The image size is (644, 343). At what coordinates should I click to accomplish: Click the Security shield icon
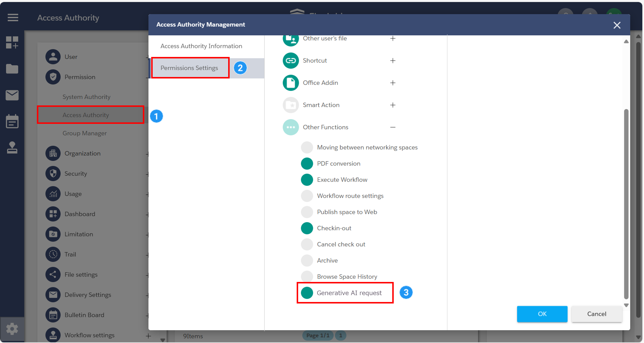(x=53, y=173)
